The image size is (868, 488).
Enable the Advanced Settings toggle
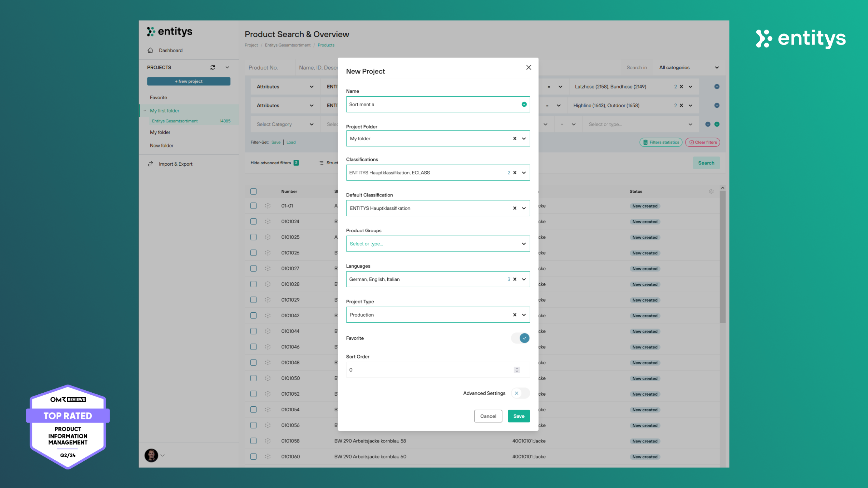(520, 393)
